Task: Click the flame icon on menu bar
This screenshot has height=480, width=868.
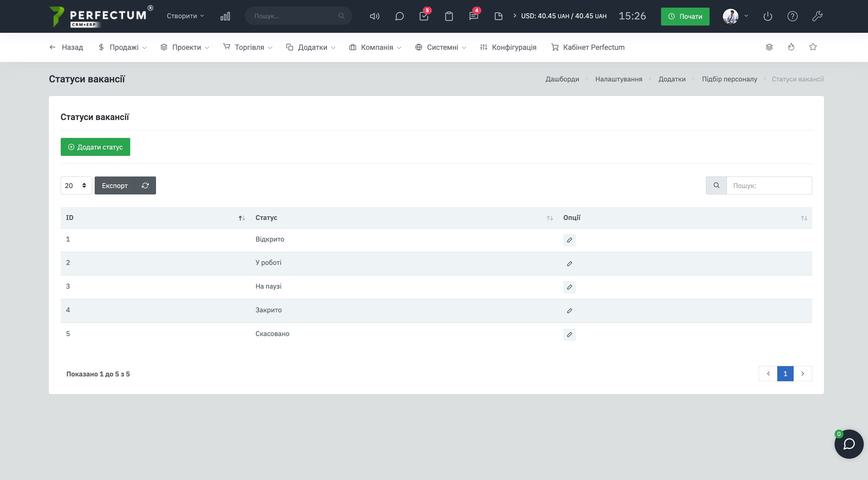Action: pyautogui.click(x=791, y=47)
